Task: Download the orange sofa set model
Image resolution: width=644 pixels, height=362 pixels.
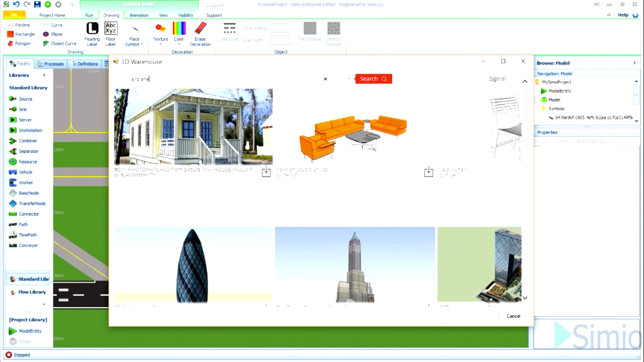Action: tap(428, 172)
